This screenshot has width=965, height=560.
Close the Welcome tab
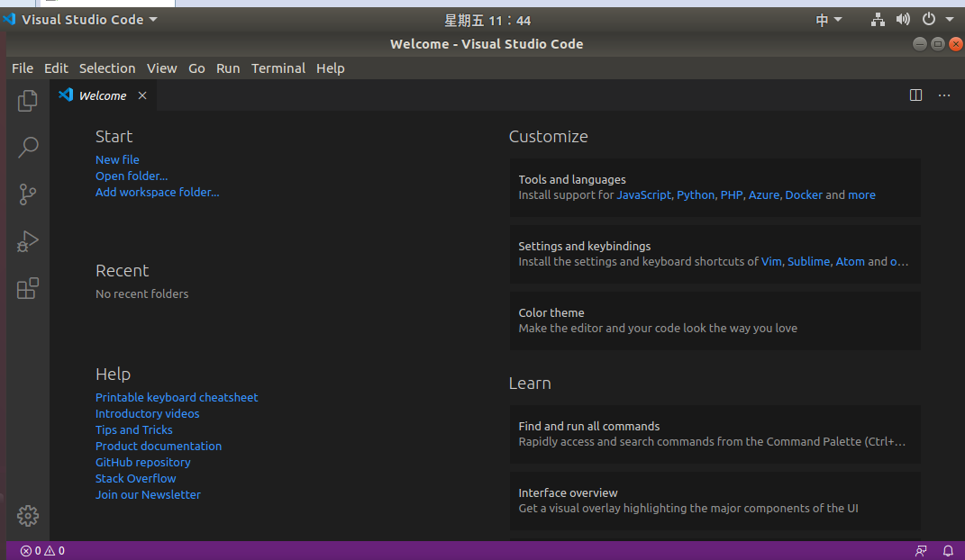pos(142,95)
